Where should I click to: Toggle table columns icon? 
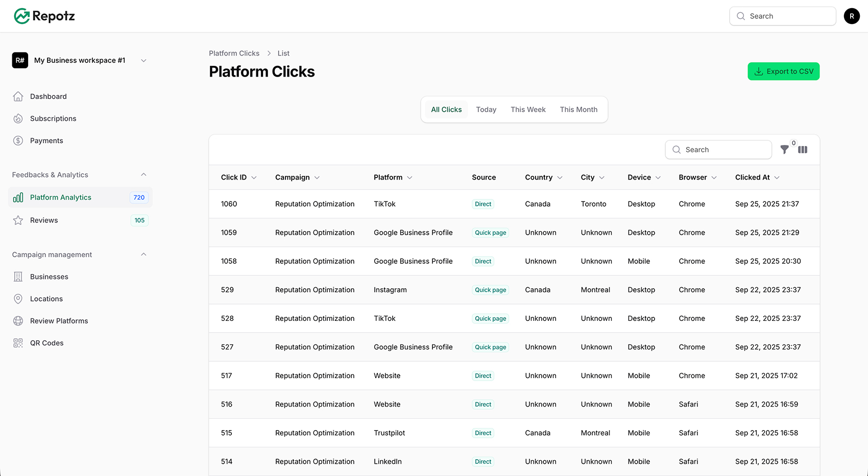tap(803, 149)
